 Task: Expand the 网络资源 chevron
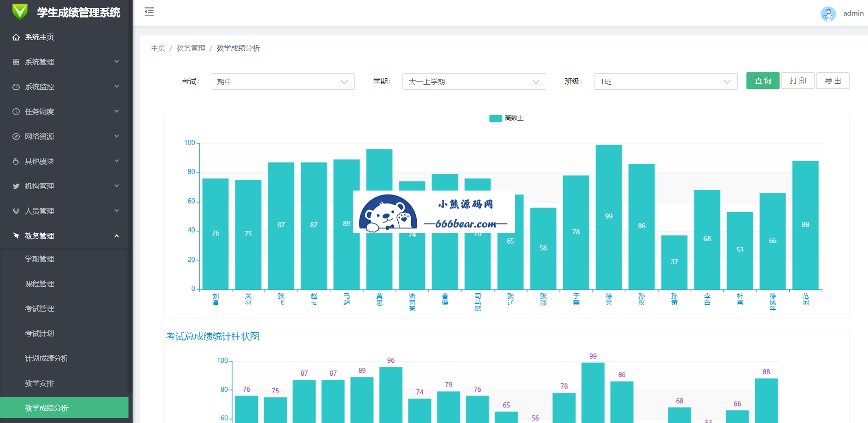click(117, 136)
